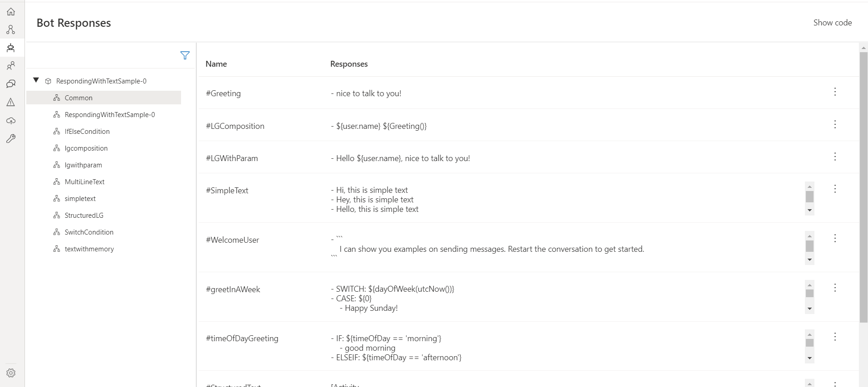
Task: Click the 'good morning' response line
Action: 368,348
